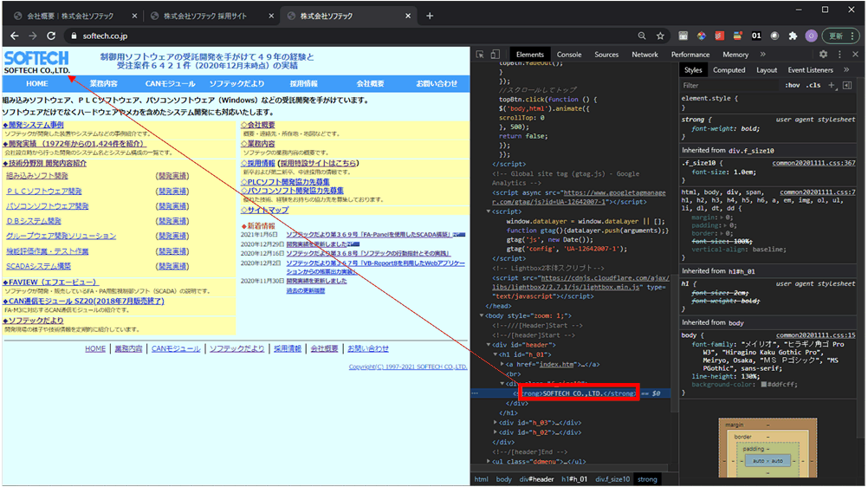This screenshot has height=487, width=868.
Task: Bookmark page with the star icon
Action: (660, 36)
